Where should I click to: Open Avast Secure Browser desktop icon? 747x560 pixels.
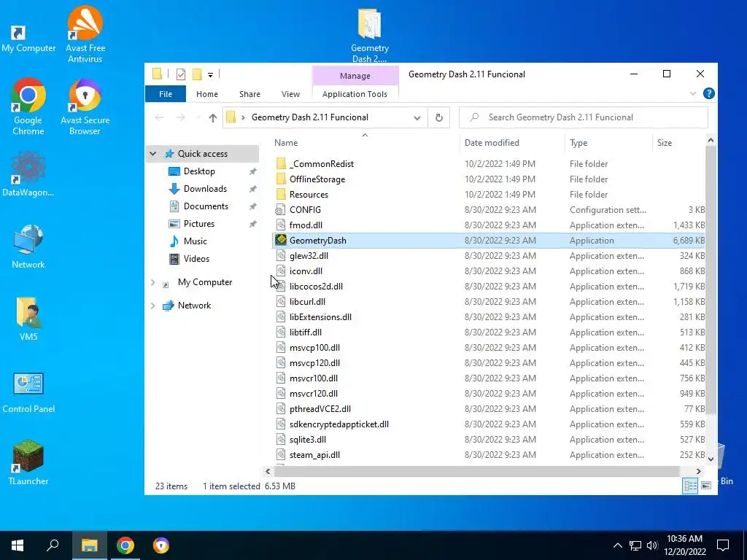coord(85,106)
